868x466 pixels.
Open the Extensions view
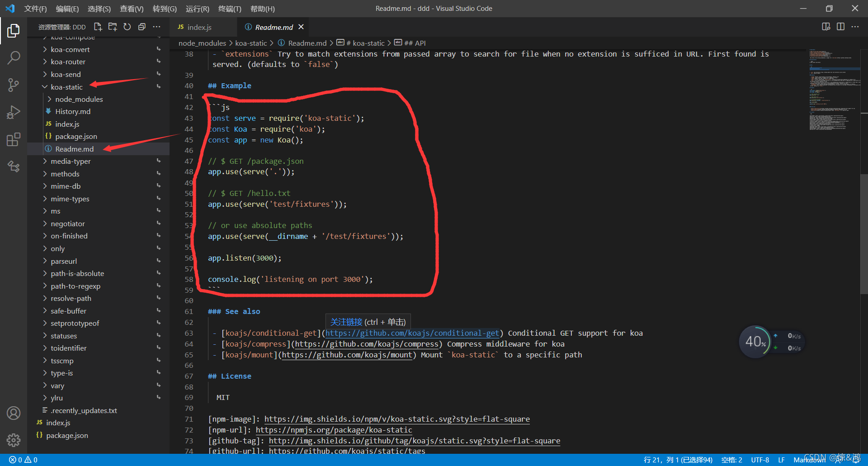(14, 139)
